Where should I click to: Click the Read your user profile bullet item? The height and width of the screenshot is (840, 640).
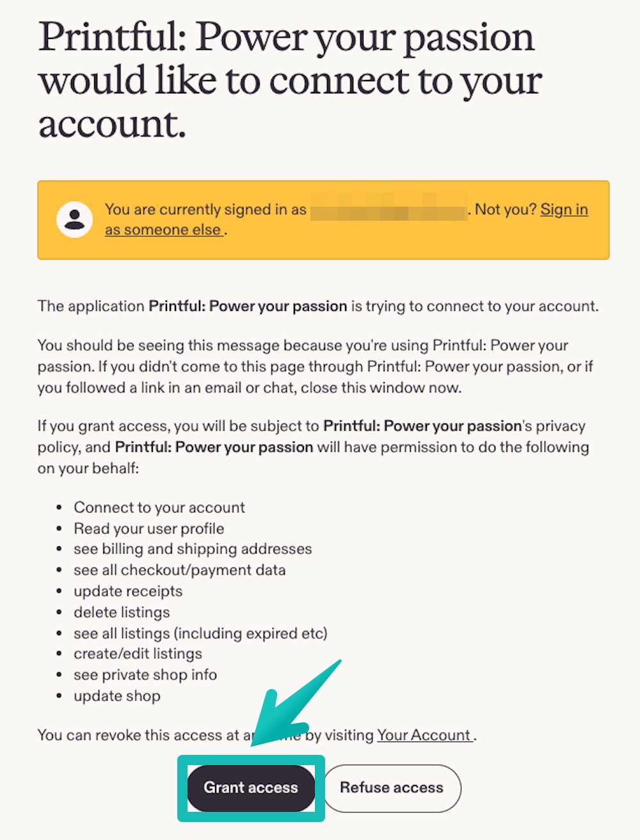148,528
